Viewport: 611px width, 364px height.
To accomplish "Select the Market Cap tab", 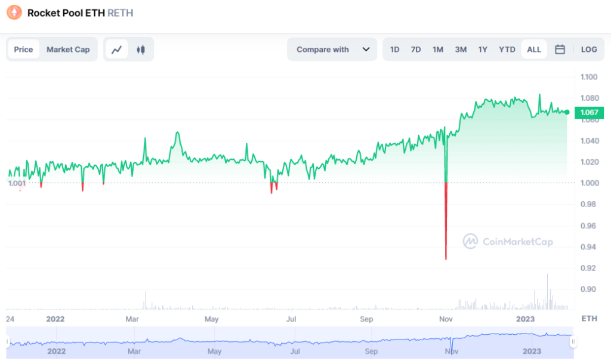I will tap(68, 50).
